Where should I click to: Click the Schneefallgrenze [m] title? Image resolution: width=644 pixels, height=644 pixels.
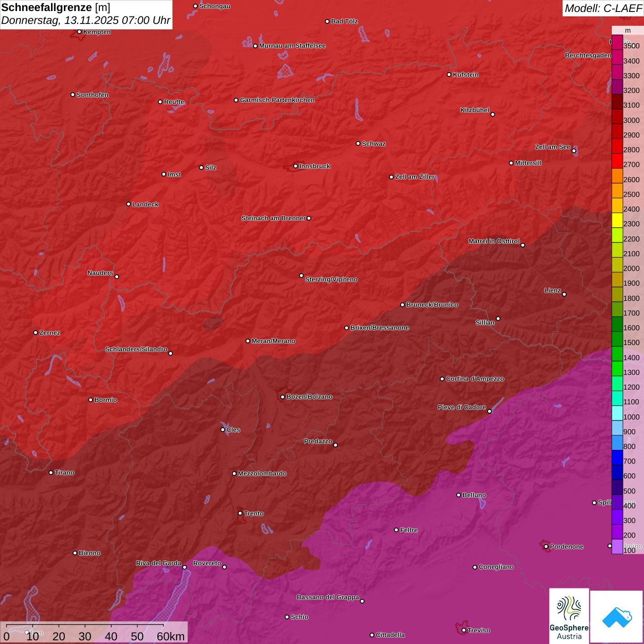pyautogui.click(x=56, y=7)
